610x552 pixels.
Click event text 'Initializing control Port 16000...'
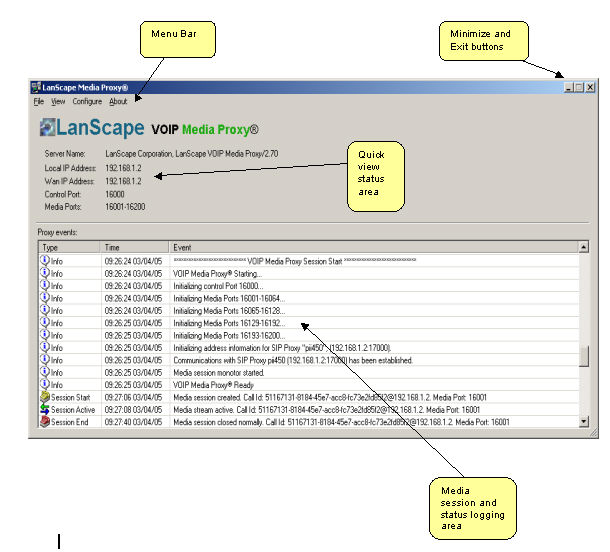[218, 286]
